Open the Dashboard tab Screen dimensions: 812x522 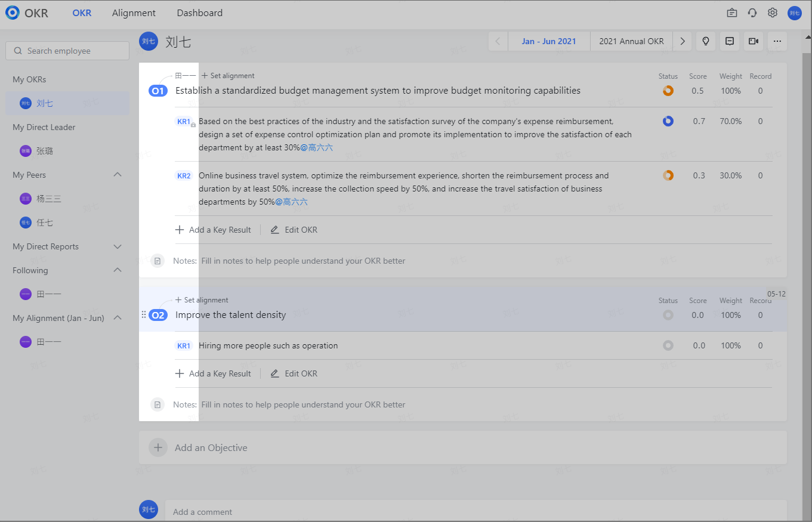(x=199, y=13)
